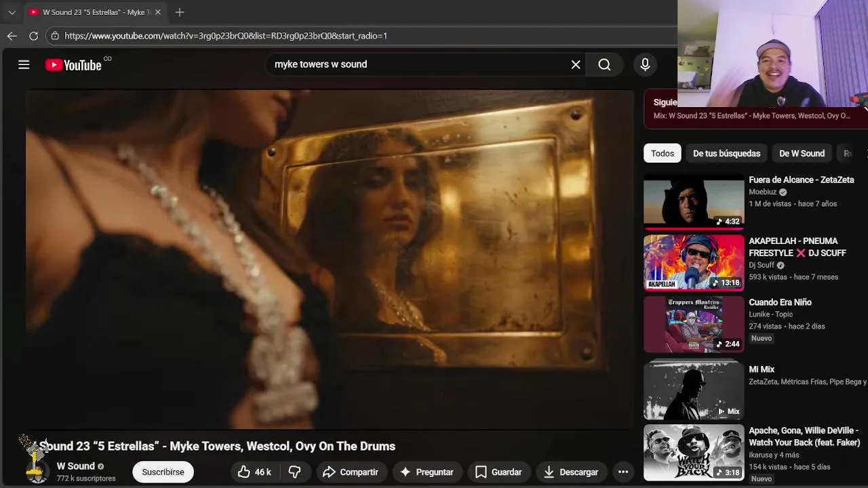
Task: Dislike the video
Action: pos(295,472)
